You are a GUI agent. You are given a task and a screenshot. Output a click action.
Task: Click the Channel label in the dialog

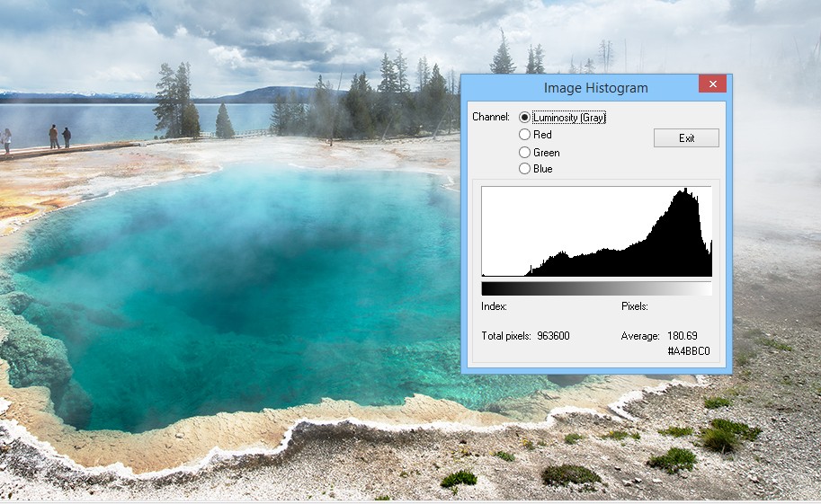point(490,118)
